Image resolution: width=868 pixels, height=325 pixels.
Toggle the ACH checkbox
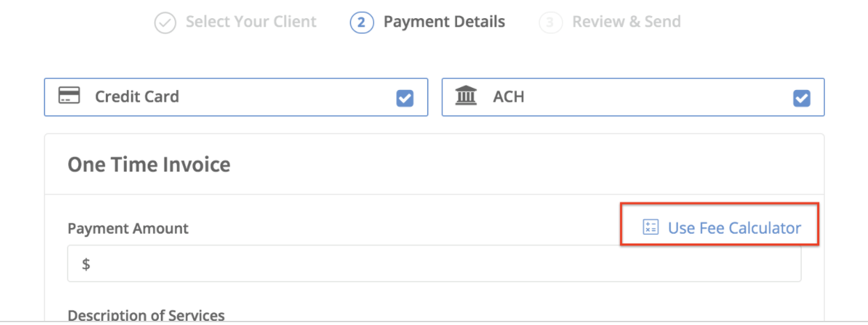point(802,98)
